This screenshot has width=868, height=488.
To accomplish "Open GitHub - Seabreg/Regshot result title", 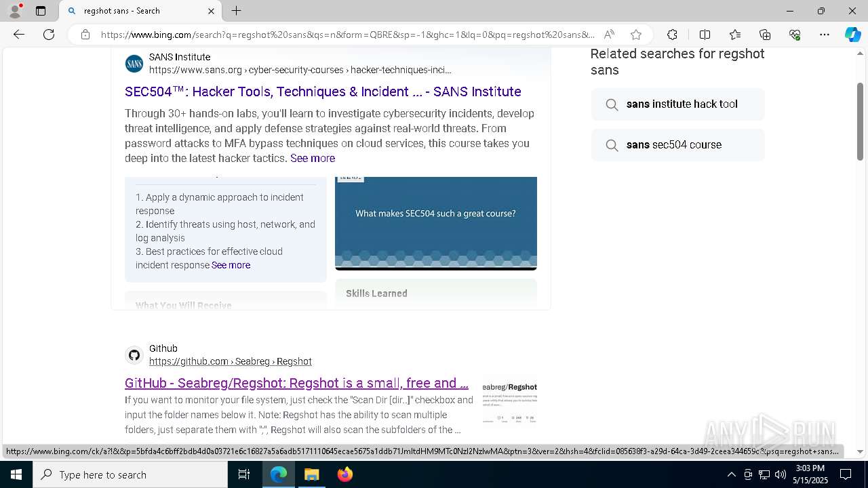I will point(296,383).
